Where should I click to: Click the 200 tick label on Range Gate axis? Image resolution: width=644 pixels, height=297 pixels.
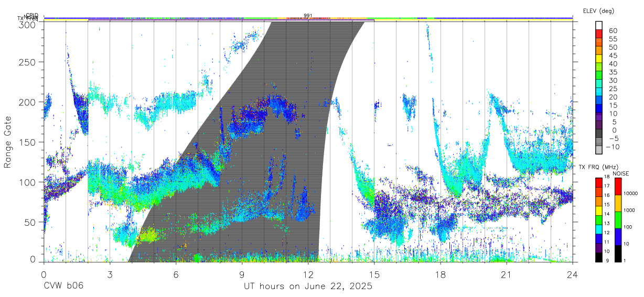click(x=27, y=102)
